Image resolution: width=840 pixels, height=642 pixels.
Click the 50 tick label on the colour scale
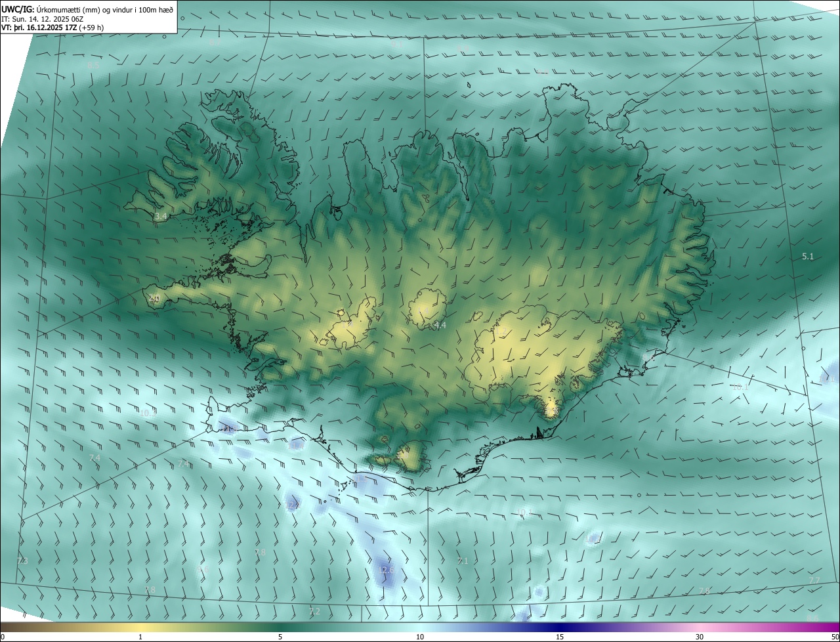click(834, 637)
